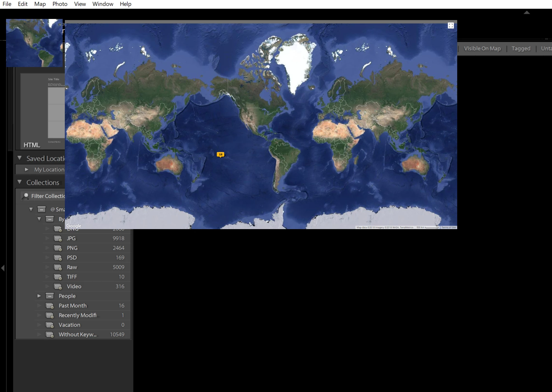
Task: Click the JPG smart collection icon
Action: click(58, 238)
